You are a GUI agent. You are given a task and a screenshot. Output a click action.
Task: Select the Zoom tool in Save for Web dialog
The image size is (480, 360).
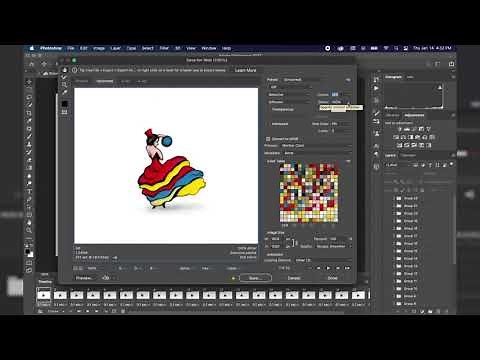[x=65, y=85]
